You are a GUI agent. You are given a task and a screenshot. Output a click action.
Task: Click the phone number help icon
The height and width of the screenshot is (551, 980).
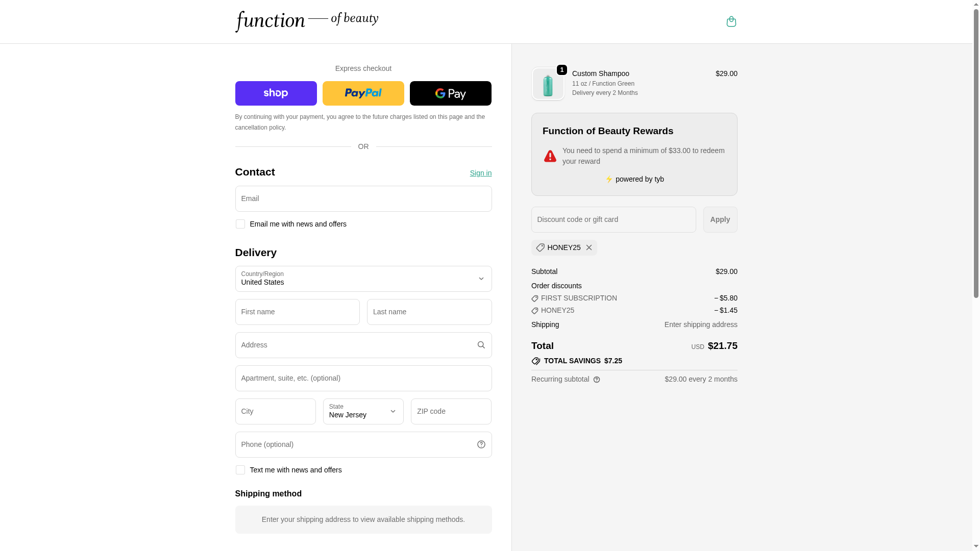click(481, 444)
